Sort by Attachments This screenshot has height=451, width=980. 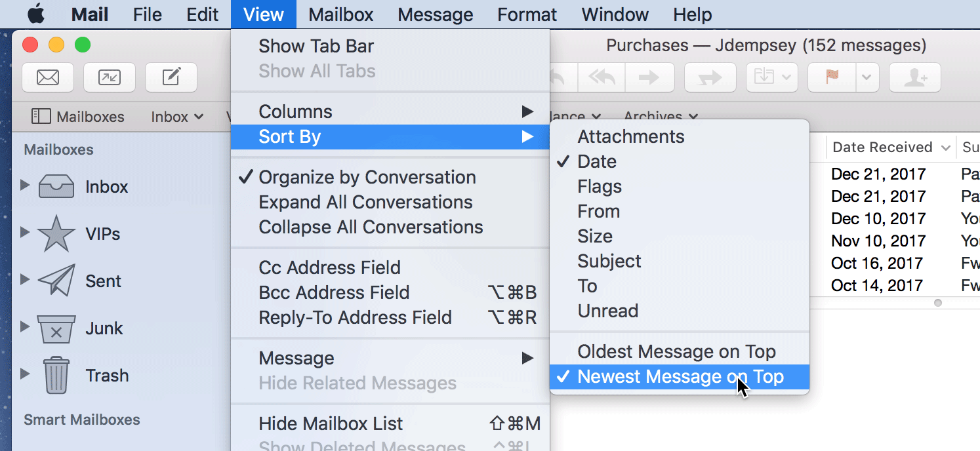tap(680, 136)
